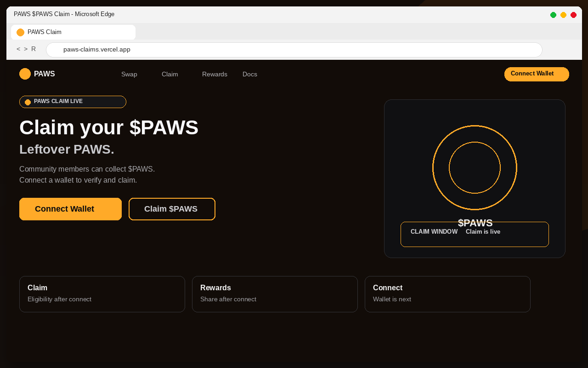Click the PAWS logo circle icon
The height and width of the screenshot is (368, 588).
click(25, 74)
